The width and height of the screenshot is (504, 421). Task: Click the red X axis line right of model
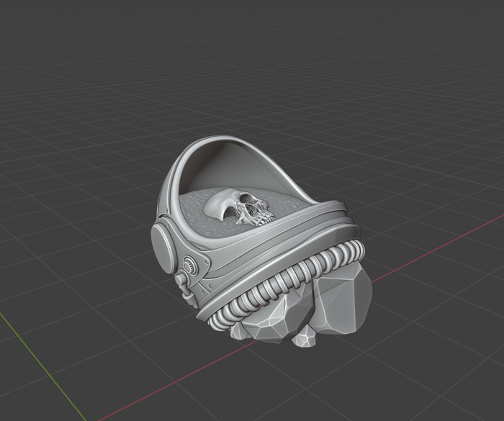click(432, 250)
